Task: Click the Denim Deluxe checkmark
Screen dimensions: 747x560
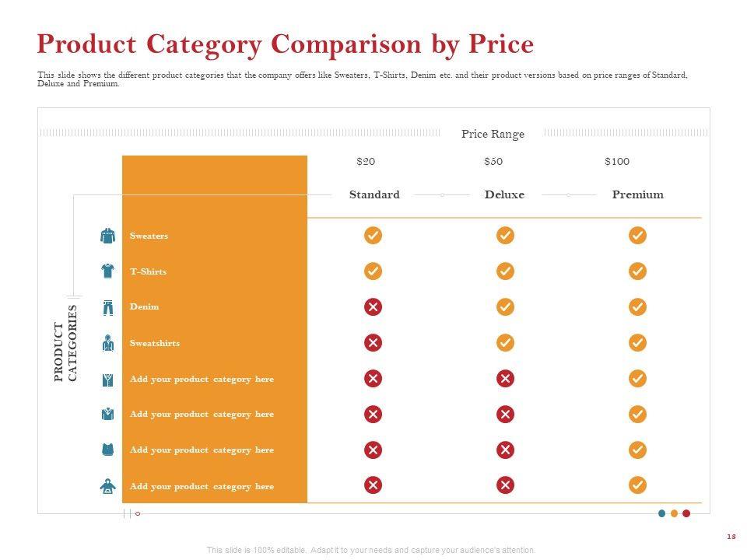Action: [505, 307]
